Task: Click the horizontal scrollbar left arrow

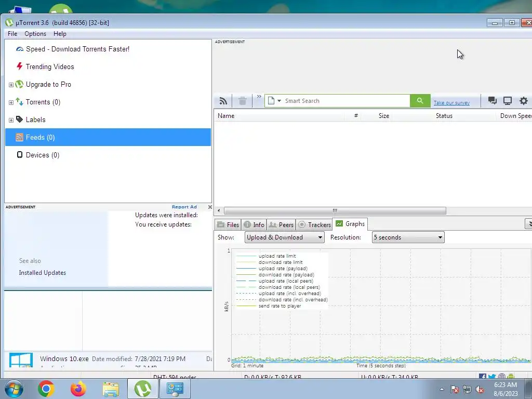Action: coord(219,211)
